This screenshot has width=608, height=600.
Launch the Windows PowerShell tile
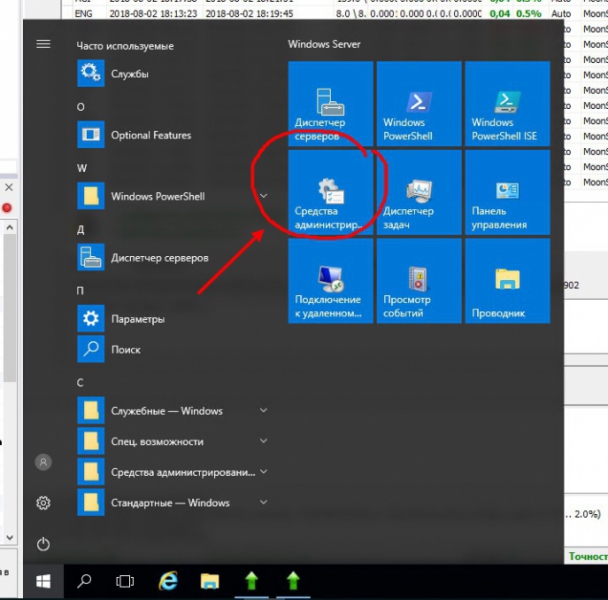[x=418, y=104]
